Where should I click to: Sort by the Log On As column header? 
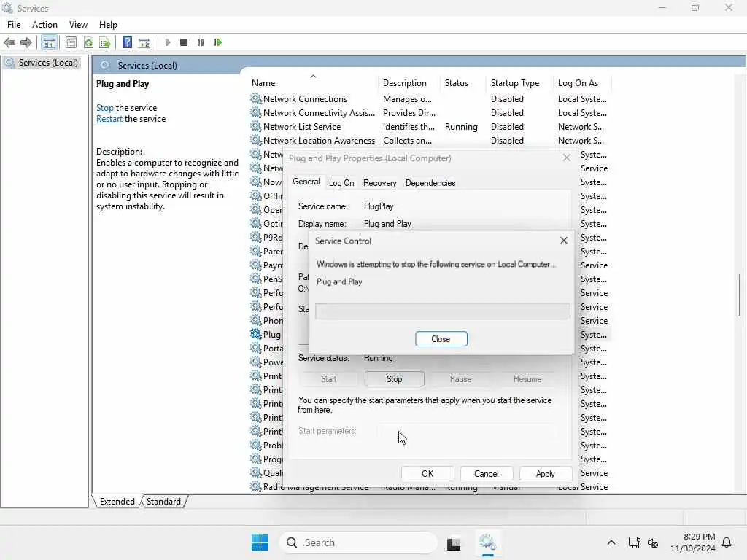[x=582, y=83]
